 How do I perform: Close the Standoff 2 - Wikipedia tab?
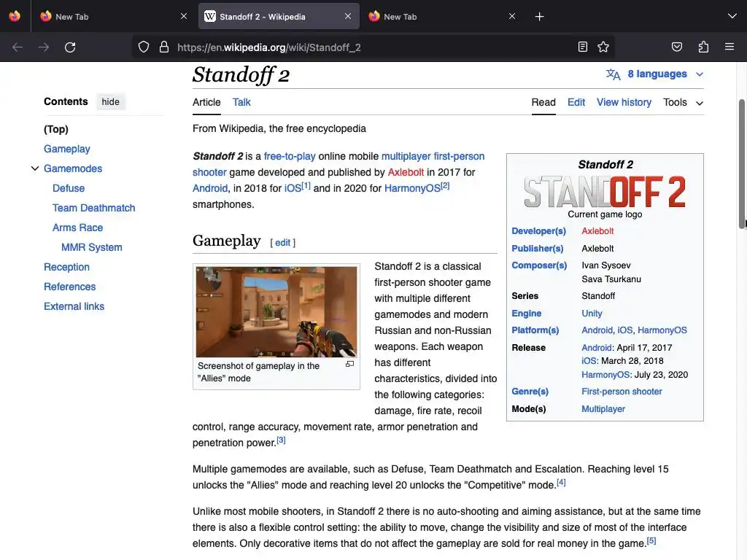point(348,16)
